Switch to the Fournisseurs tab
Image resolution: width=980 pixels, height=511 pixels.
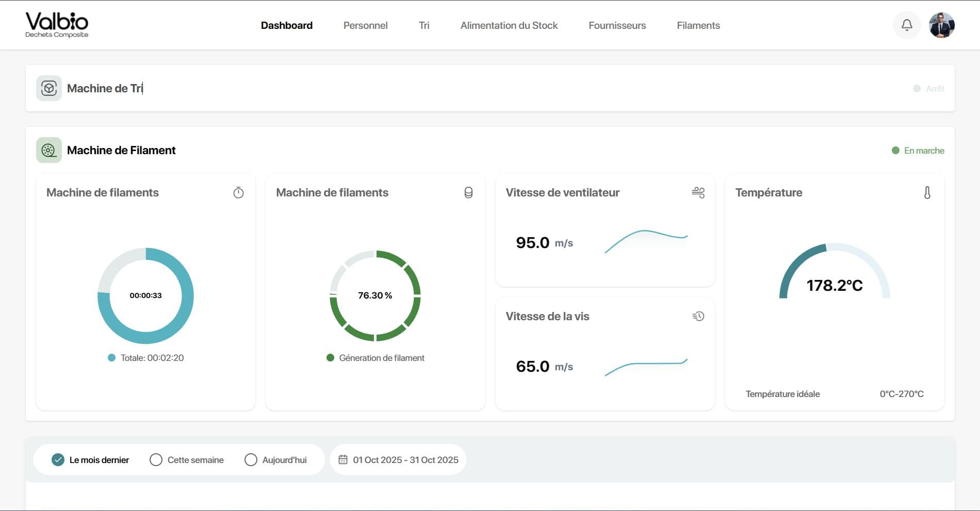pyautogui.click(x=617, y=25)
